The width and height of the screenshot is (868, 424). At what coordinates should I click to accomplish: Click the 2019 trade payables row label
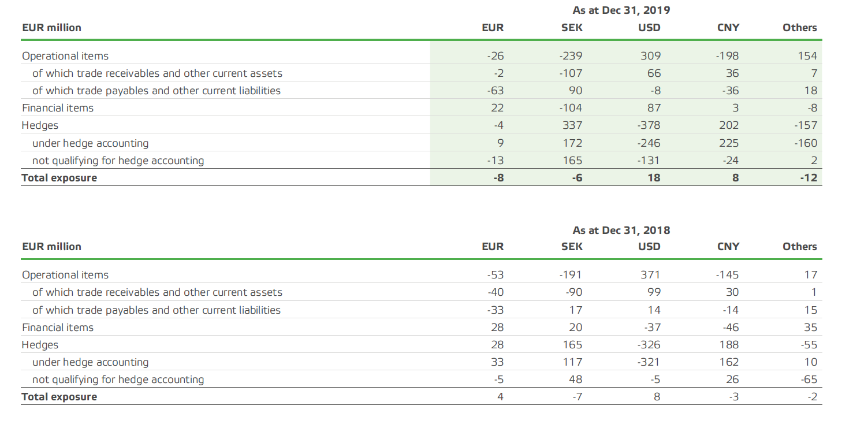[x=157, y=91]
